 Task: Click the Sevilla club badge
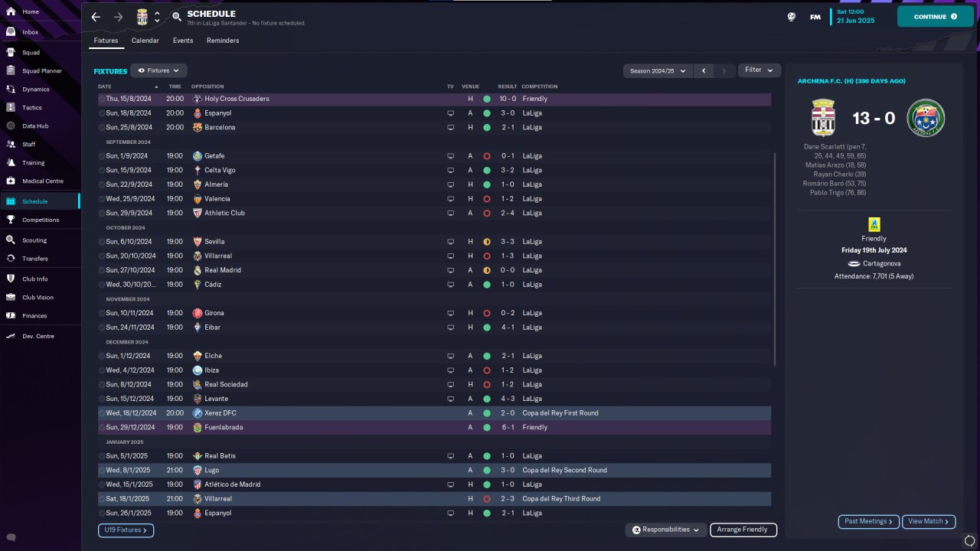pos(198,242)
